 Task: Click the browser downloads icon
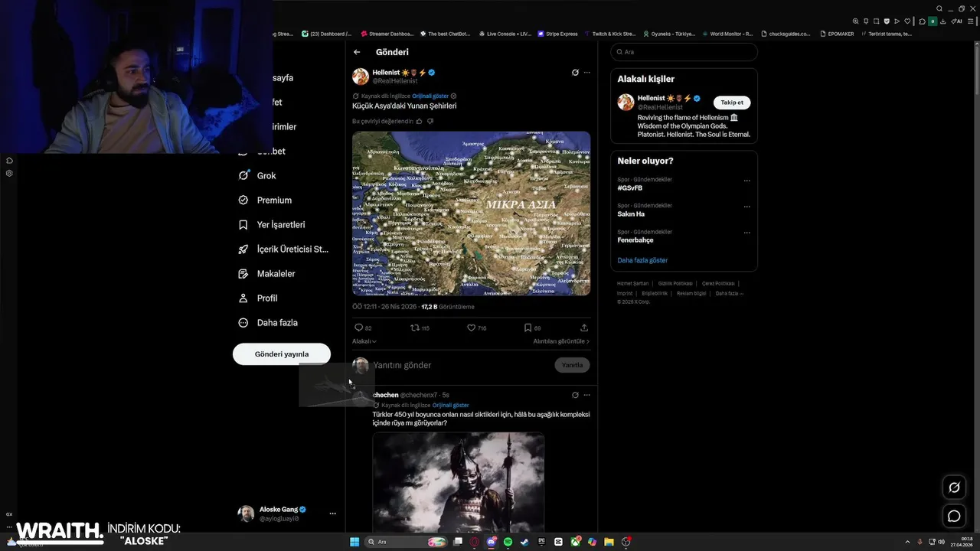coord(943,21)
